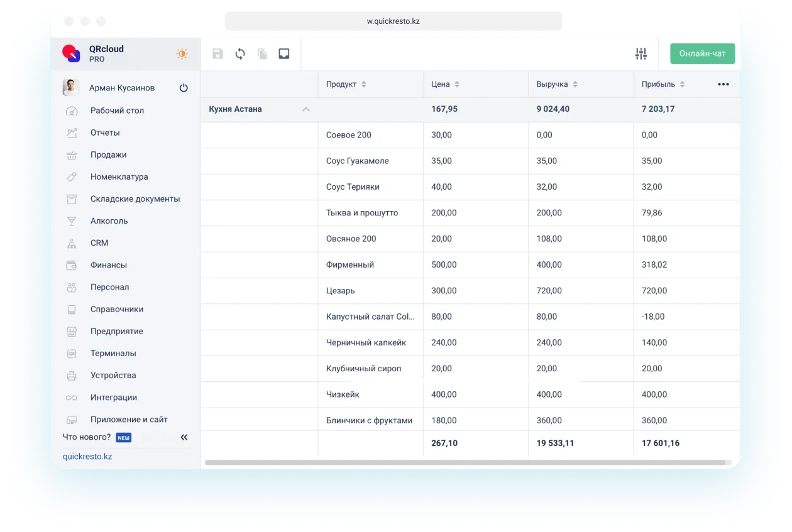Click the inbox tray icon in toolbar
The width and height of the screenshot is (792, 532).
pyautogui.click(x=284, y=54)
